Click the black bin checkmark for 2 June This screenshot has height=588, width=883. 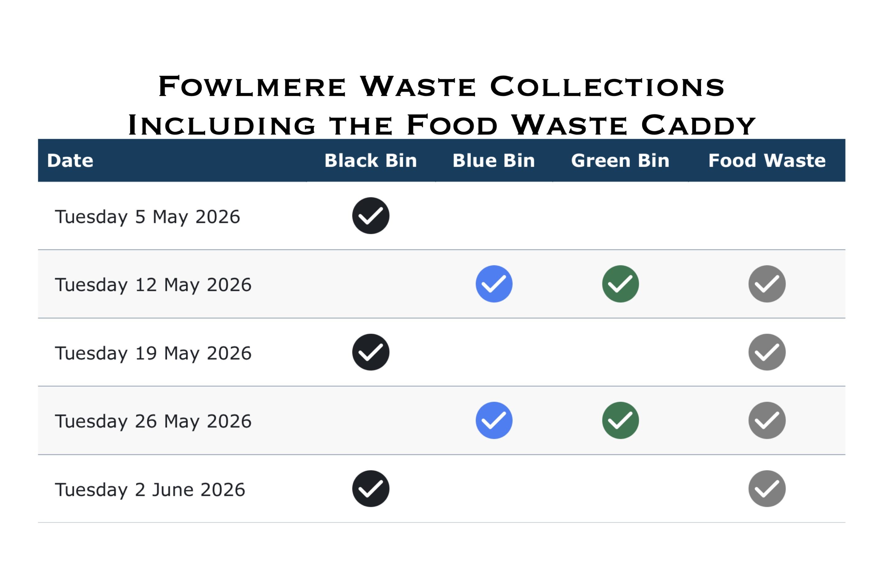click(x=370, y=489)
